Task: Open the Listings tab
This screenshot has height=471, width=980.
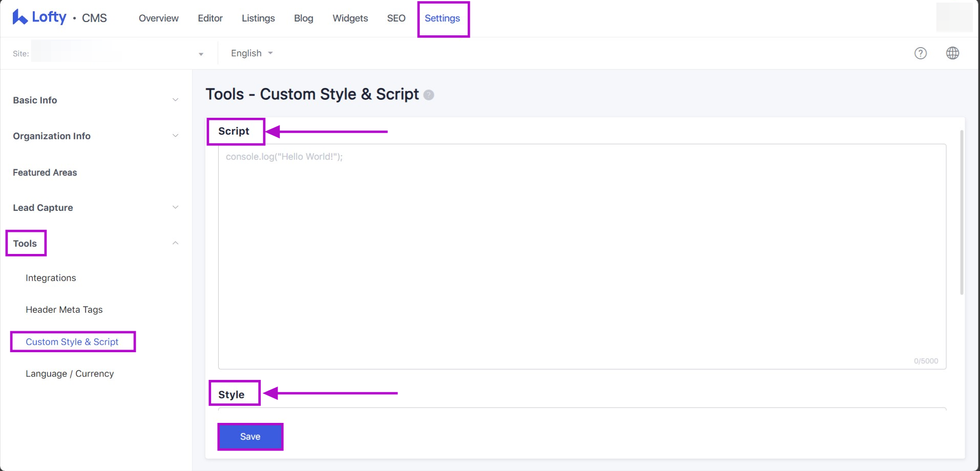Action: [x=258, y=18]
